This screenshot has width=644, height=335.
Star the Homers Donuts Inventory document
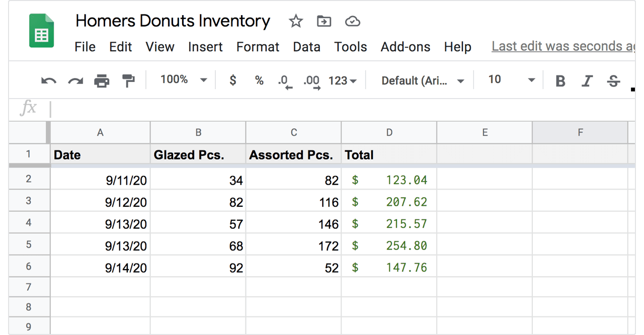coord(296,21)
